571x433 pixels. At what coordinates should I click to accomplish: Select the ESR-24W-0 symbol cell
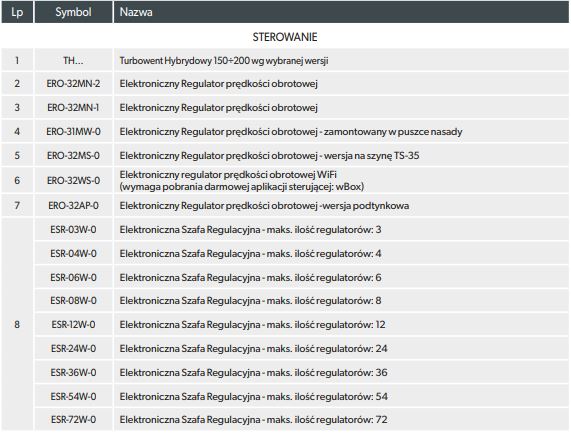pyautogui.click(x=73, y=349)
